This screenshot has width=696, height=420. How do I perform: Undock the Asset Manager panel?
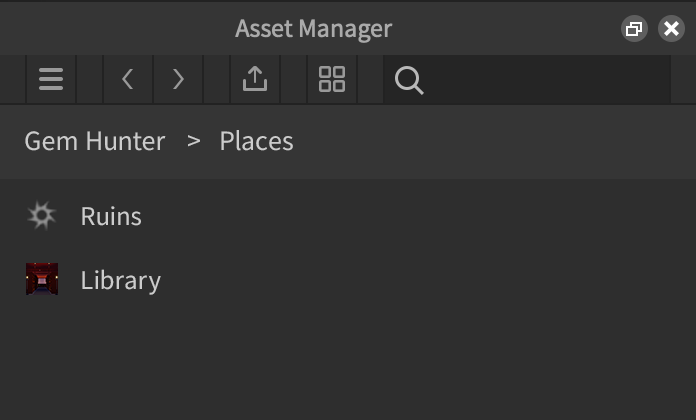pyautogui.click(x=633, y=29)
